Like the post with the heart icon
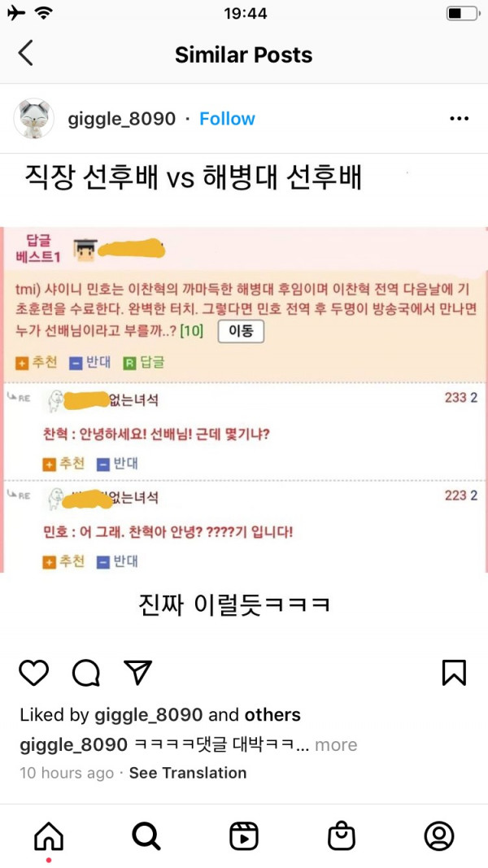The image size is (488, 868). [34, 673]
